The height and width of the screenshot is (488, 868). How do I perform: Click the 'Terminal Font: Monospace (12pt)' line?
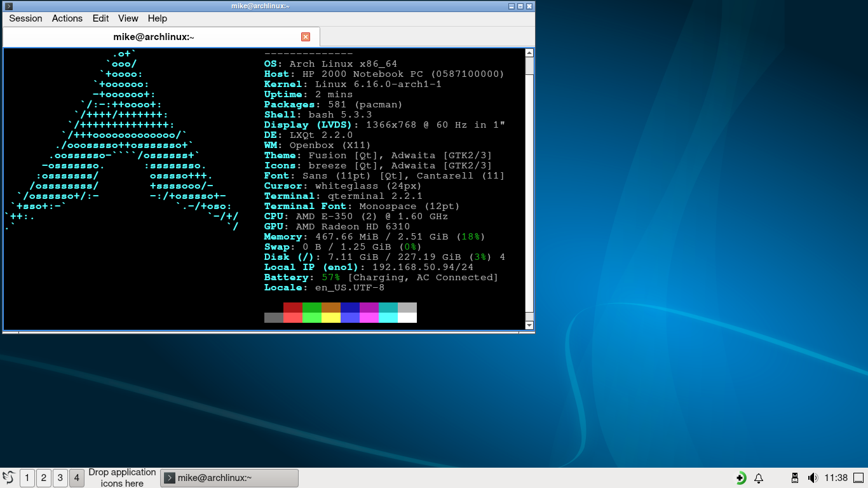(362, 207)
